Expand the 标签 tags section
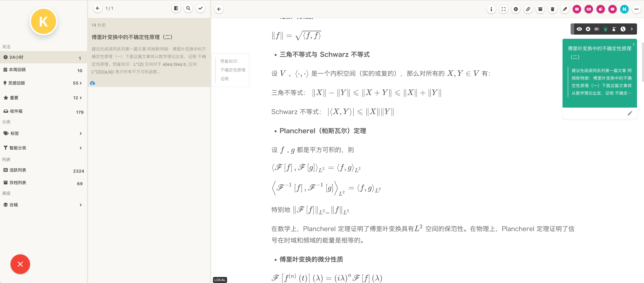This screenshot has width=644, height=283. click(x=80, y=133)
